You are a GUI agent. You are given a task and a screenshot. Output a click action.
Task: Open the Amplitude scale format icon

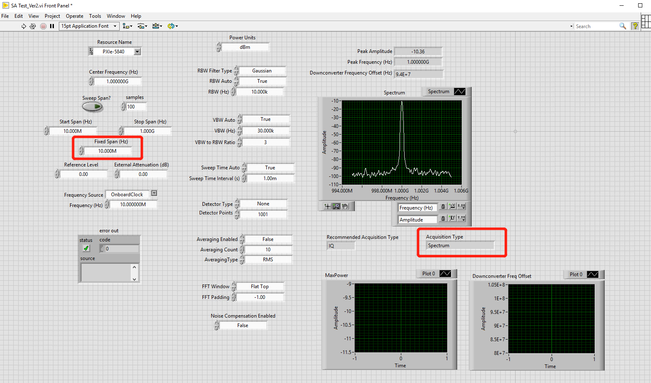[x=461, y=219]
